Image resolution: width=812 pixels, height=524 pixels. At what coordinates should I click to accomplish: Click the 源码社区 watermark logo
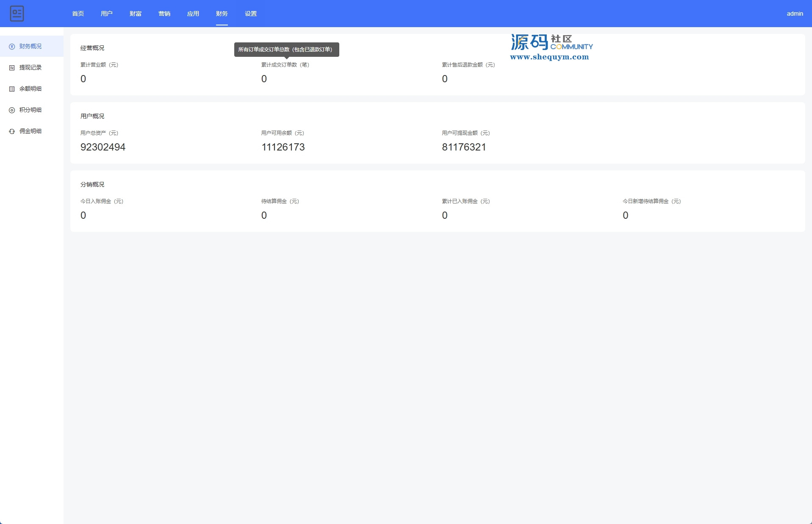pyautogui.click(x=551, y=47)
